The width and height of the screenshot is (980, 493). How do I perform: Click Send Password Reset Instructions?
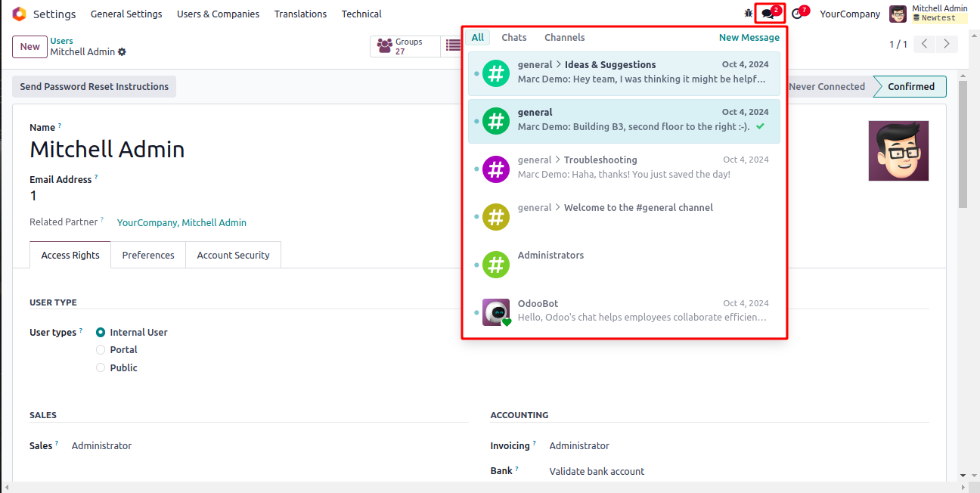[95, 87]
